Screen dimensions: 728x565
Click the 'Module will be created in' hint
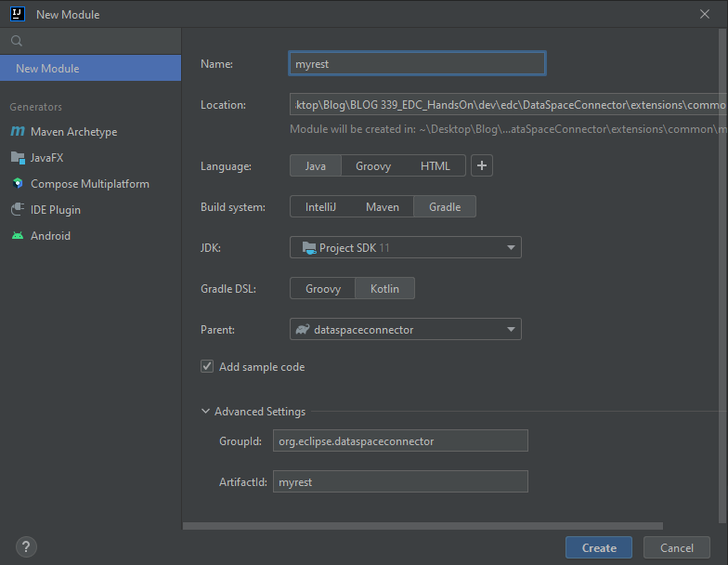(509, 128)
